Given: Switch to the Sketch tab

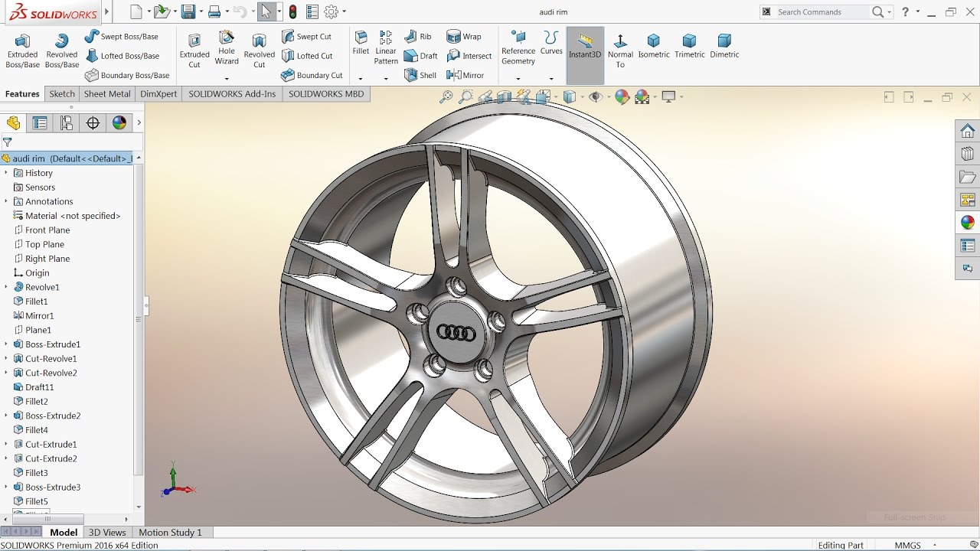Looking at the screenshot, I should (x=61, y=93).
